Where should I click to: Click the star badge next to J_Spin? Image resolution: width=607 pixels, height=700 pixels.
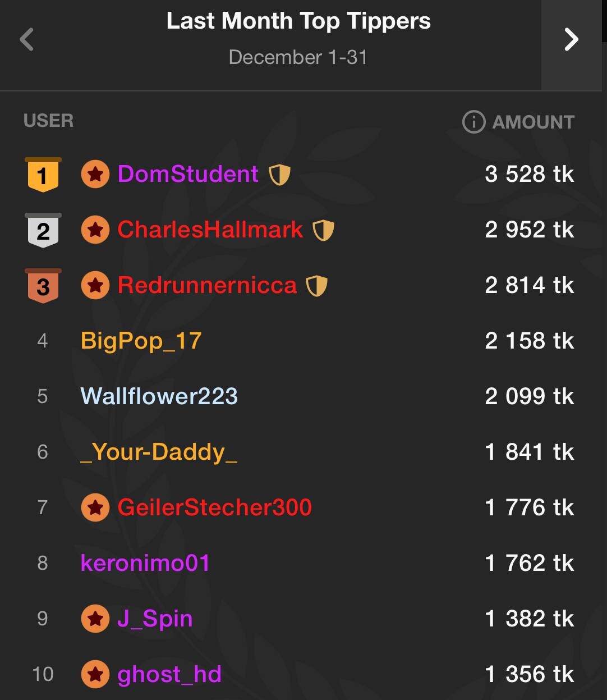[x=95, y=619]
